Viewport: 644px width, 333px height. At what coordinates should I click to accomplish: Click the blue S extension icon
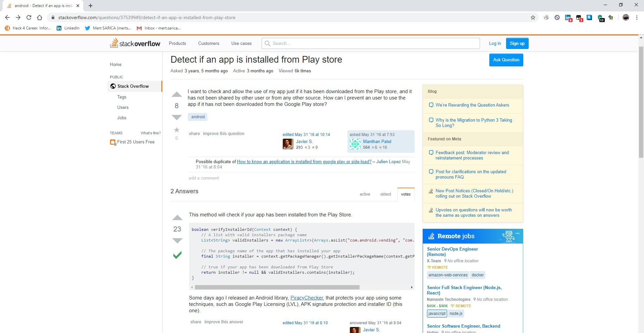tap(589, 17)
